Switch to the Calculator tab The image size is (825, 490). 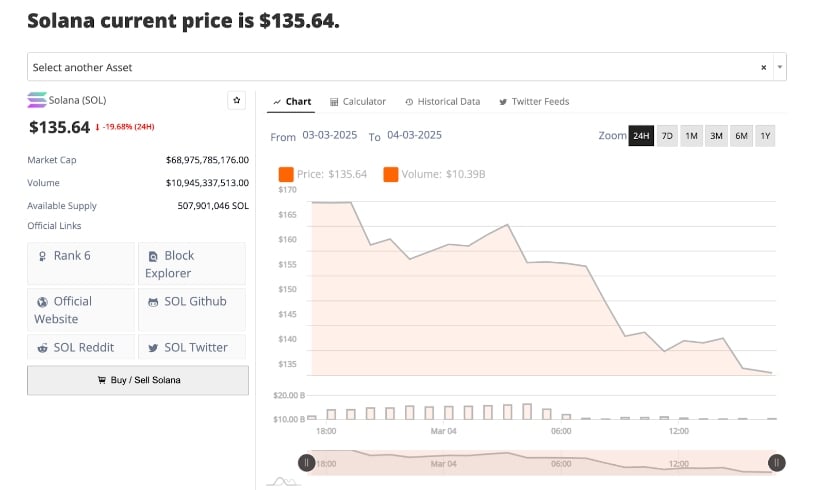[x=357, y=102]
